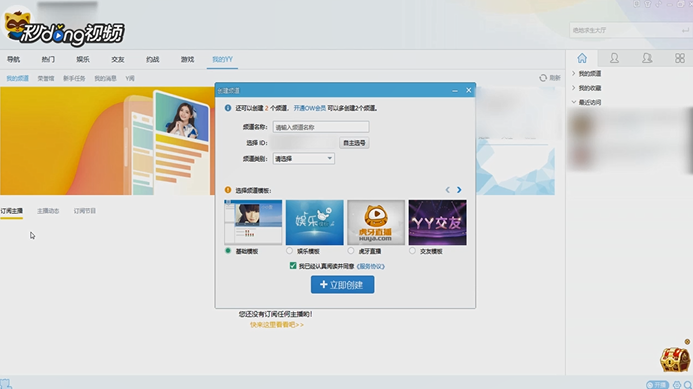The image size is (693, 389).
Task: Choose the 虎牙直播 huya.com thumbnail
Action: point(376,222)
